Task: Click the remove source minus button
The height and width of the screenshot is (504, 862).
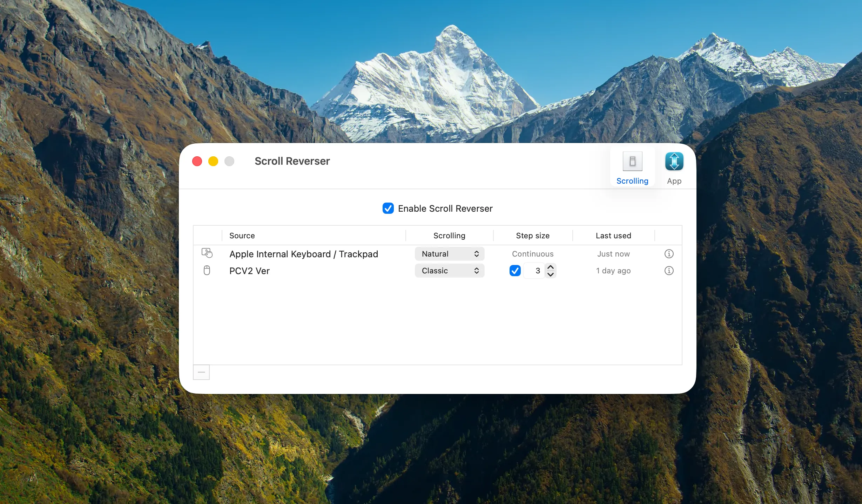Action: click(201, 372)
